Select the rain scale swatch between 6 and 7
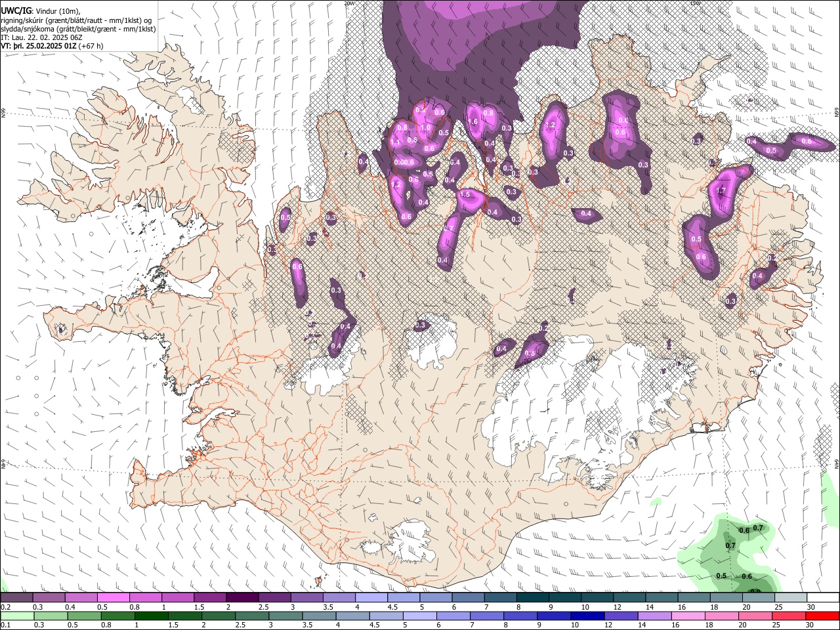This screenshot has height=630, width=840. click(x=453, y=616)
